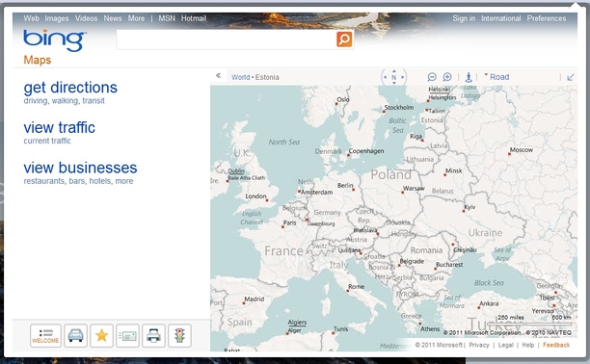The height and width of the screenshot is (364, 590).
Task: Open the Images menu item
Action: pyautogui.click(x=57, y=18)
